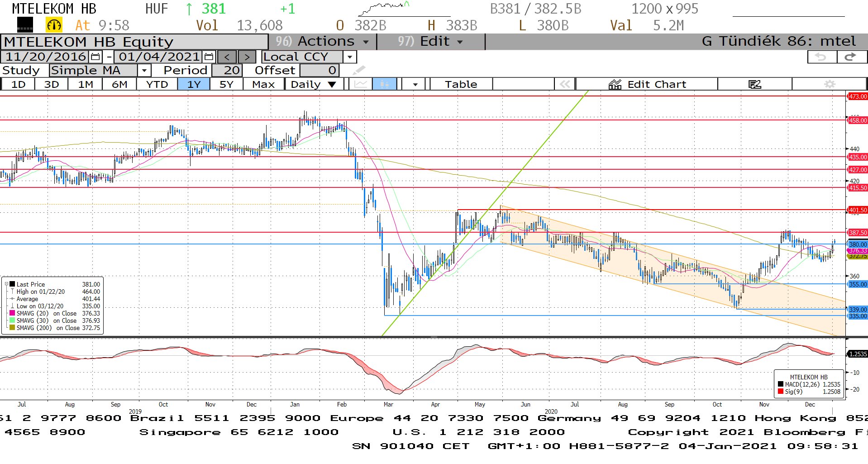Select the 6M range tab
This screenshot has height=464, width=868.
pyautogui.click(x=119, y=84)
